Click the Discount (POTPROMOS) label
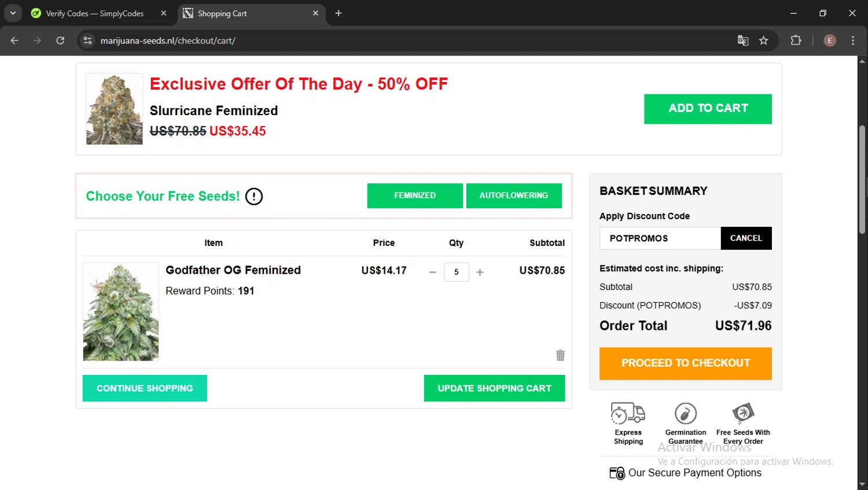The height and width of the screenshot is (490, 868). click(x=650, y=305)
